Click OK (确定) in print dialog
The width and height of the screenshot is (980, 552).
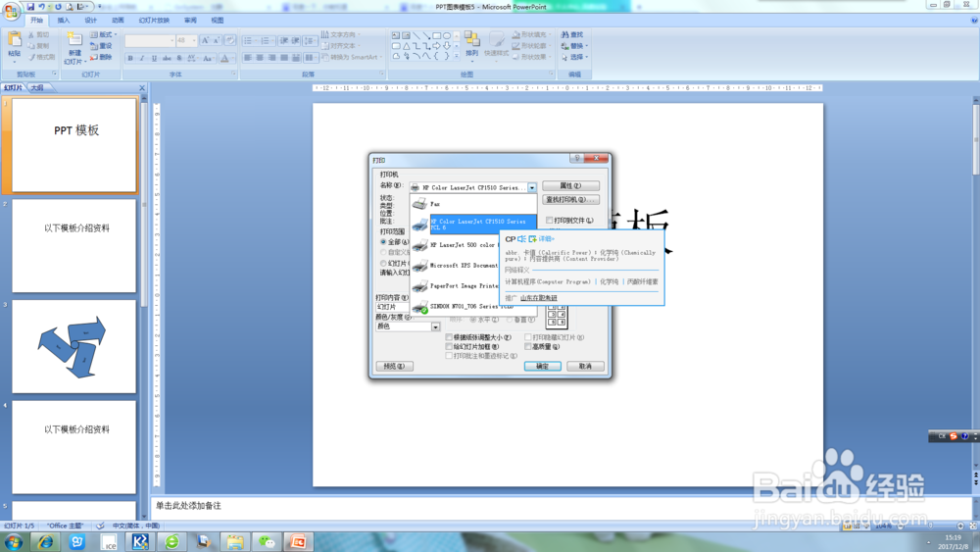click(x=543, y=367)
